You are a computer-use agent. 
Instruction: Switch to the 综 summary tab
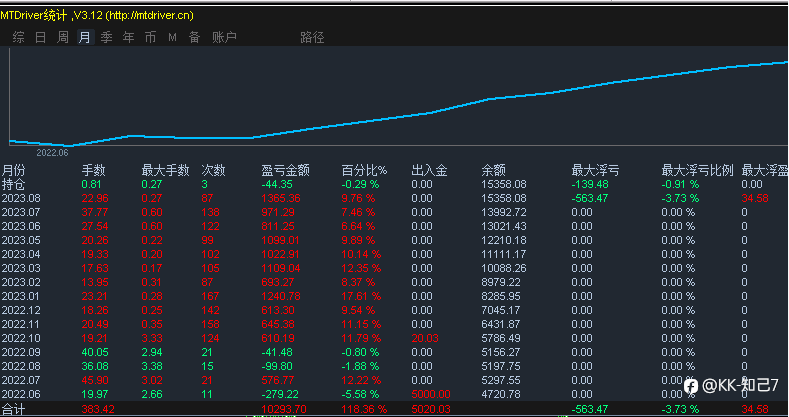point(19,37)
